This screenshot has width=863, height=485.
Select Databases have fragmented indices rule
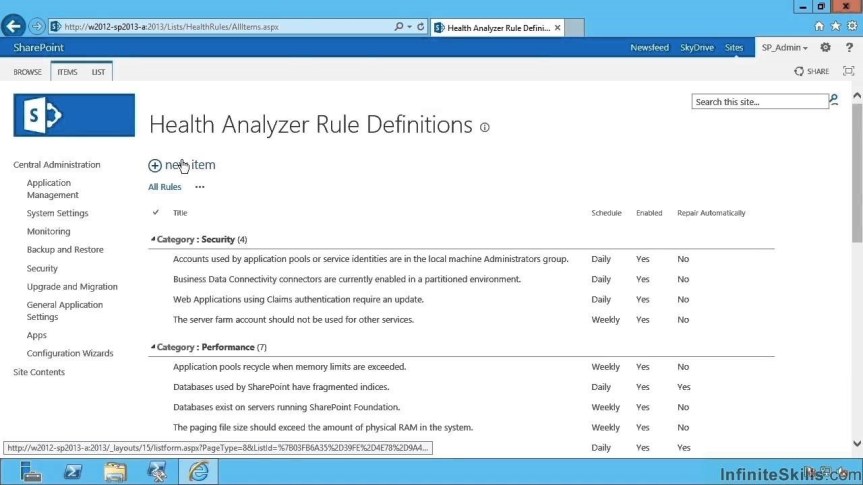pos(281,386)
